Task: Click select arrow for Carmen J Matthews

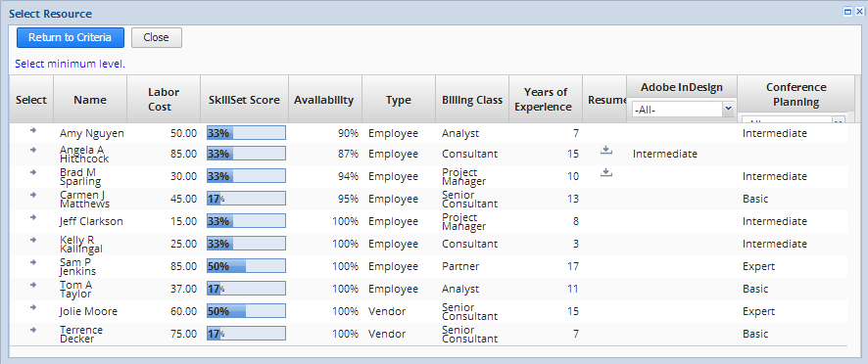Action: click(x=32, y=195)
